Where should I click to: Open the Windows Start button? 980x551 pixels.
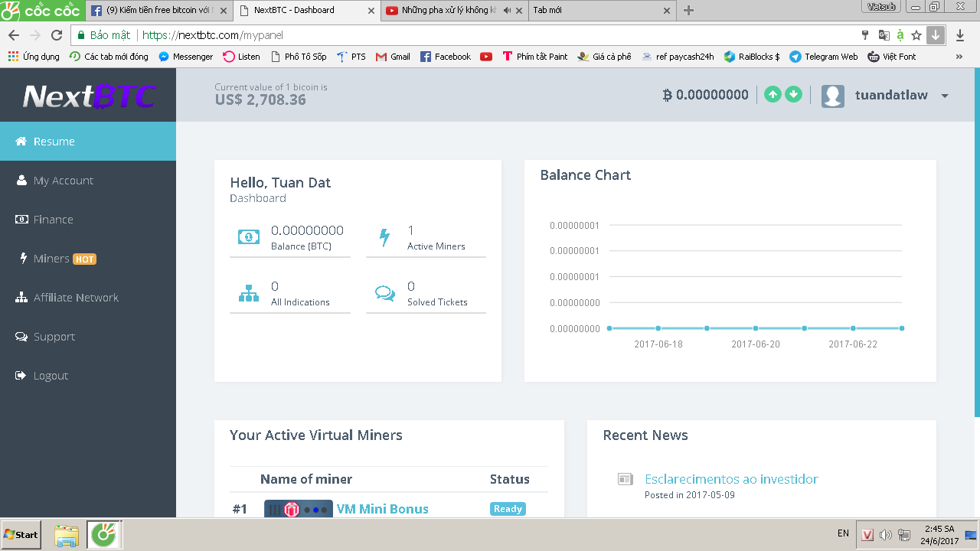21,534
